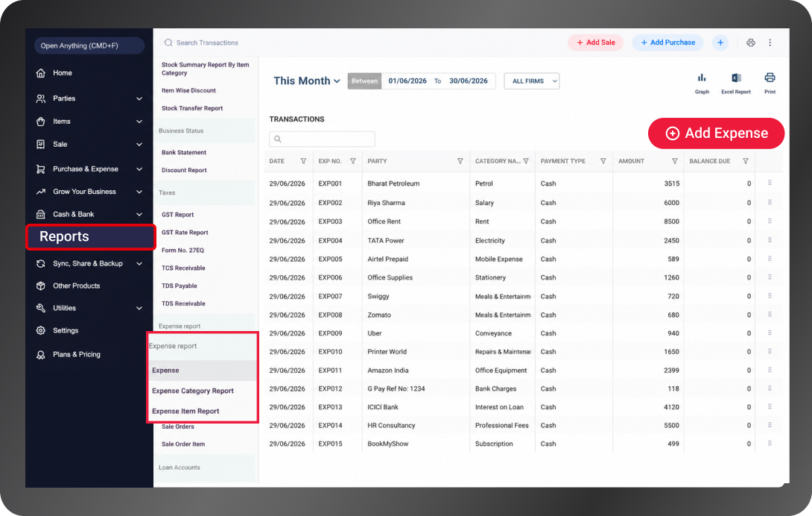
Task: Open the three-dot more options menu
Action: coord(770,43)
